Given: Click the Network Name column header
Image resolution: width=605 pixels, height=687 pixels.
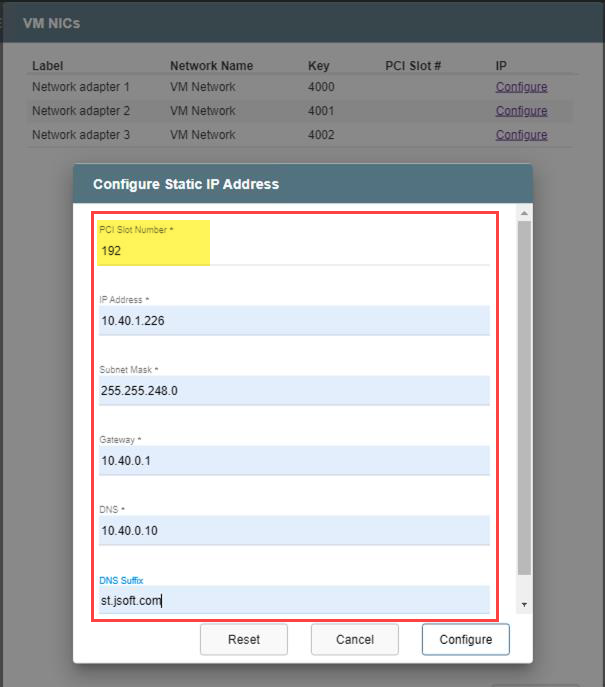Looking at the screenshot, I should pos(211,66).
